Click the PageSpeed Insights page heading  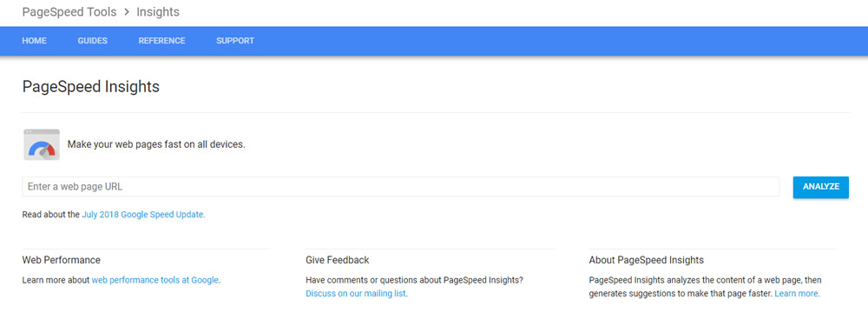click(91, 87)
